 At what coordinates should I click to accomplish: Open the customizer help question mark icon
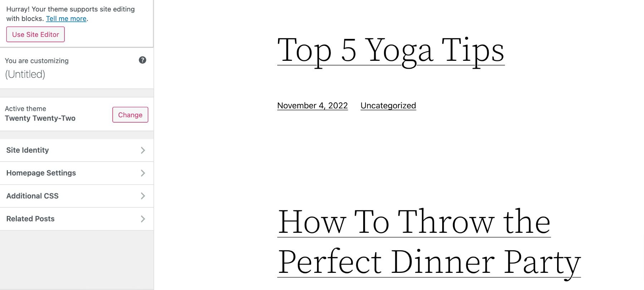pos(142,60)
